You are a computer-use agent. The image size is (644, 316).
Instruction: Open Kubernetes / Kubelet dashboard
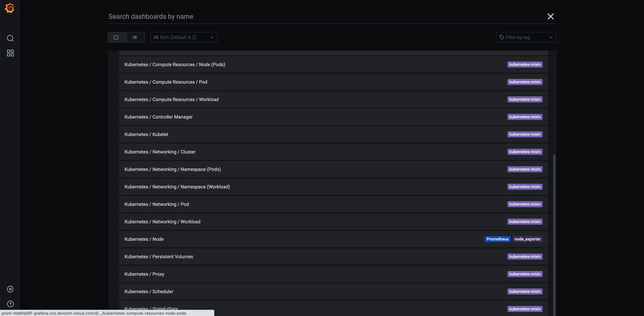(x=333, y=134)
